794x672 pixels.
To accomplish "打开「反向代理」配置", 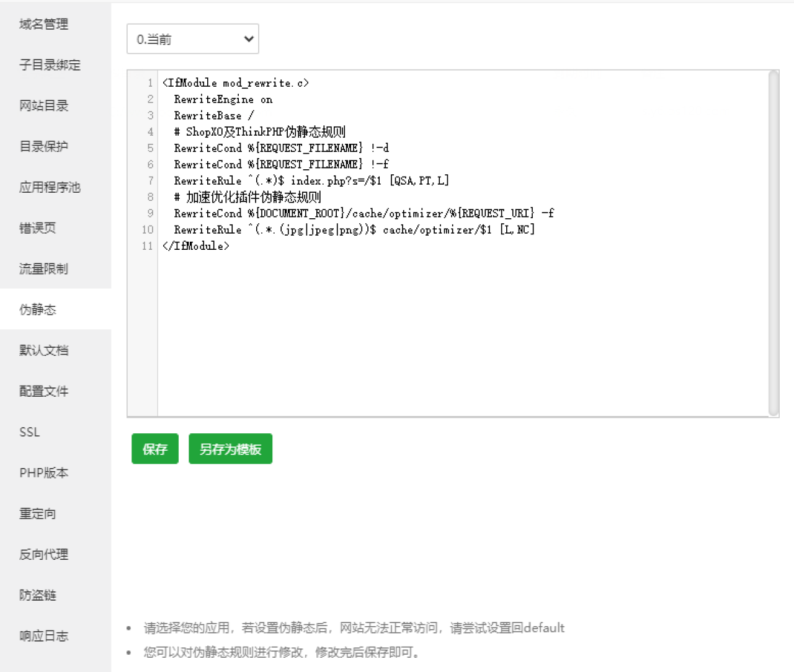I will pyautogui.click(x=43, y=554).
